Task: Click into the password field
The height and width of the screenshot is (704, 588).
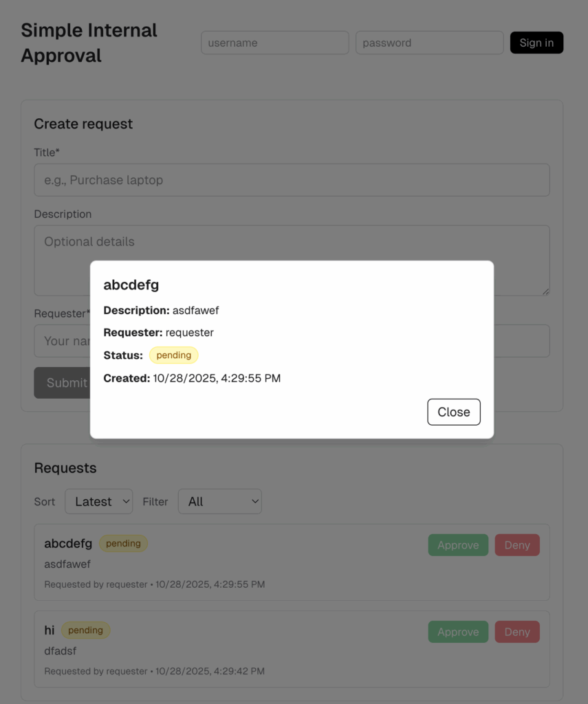Action: click(x=429, y=43)
